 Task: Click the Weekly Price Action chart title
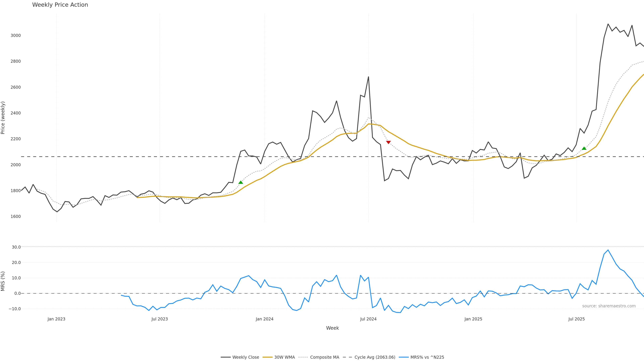[x=60, y=5]
